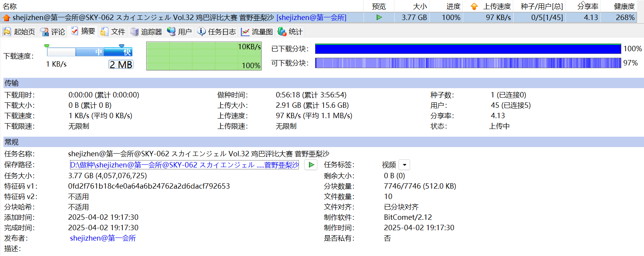Show the 追踪器 tracker tab
This screenshot has height=256, width=644.
(x=146, y=32)
